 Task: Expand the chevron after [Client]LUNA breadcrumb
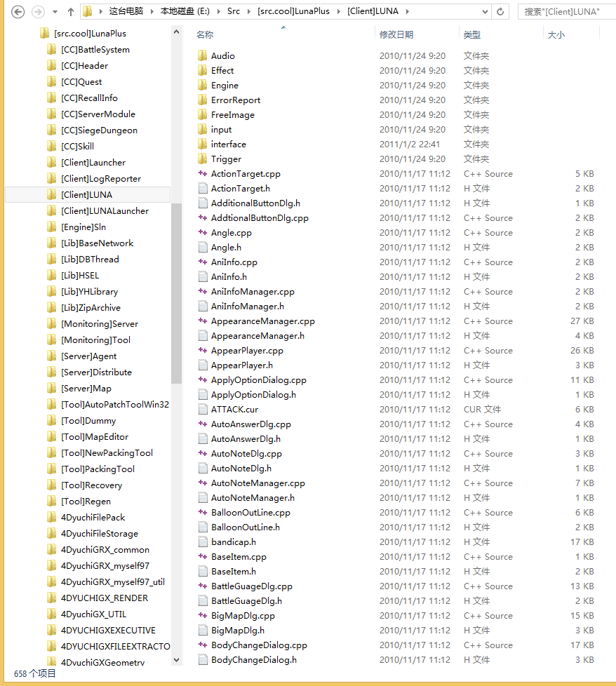coord(408,12)
